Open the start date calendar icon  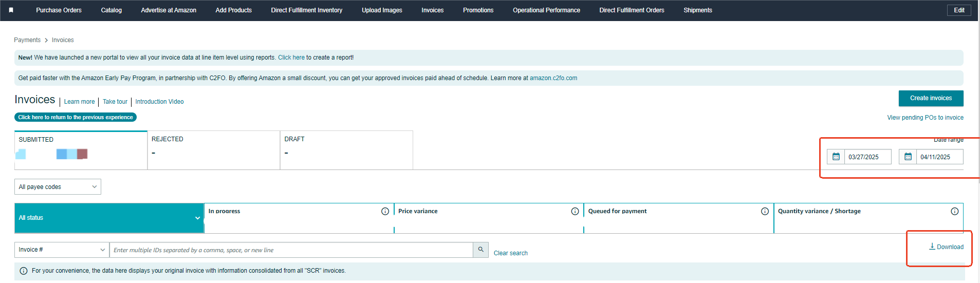coord(836,157)
